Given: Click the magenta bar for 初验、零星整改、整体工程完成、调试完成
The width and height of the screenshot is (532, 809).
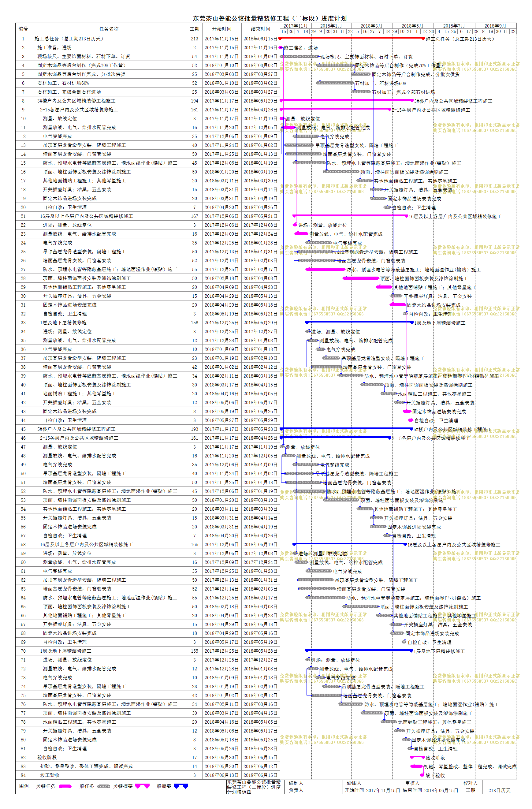Looking at the screenshot, I should (416, 766).
